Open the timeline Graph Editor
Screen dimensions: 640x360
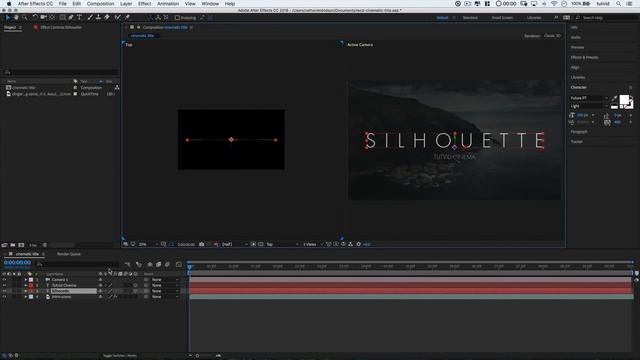[x=179, y=264]
